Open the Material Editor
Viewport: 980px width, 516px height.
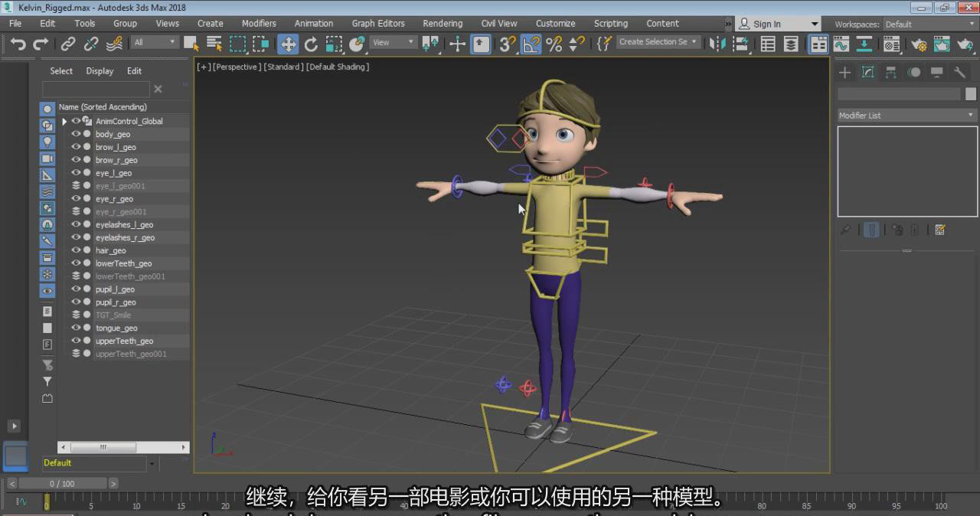coord(892,44)
